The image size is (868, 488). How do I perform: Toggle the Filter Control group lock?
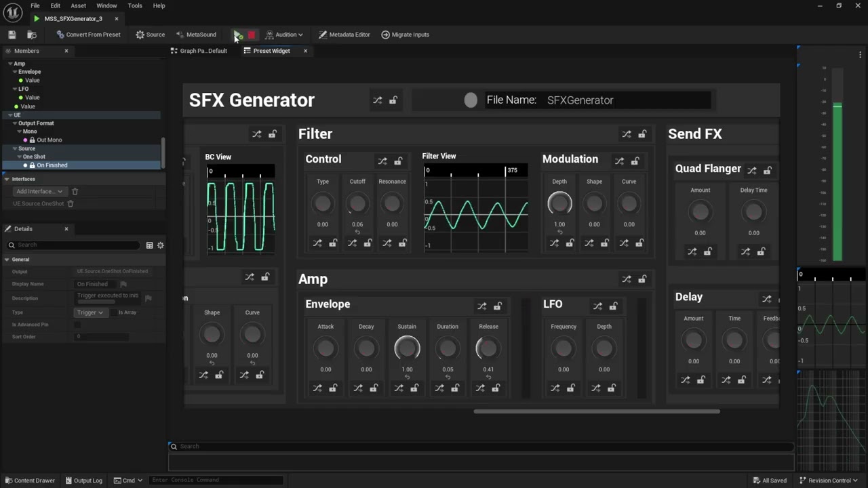click(x=398, y=161)
